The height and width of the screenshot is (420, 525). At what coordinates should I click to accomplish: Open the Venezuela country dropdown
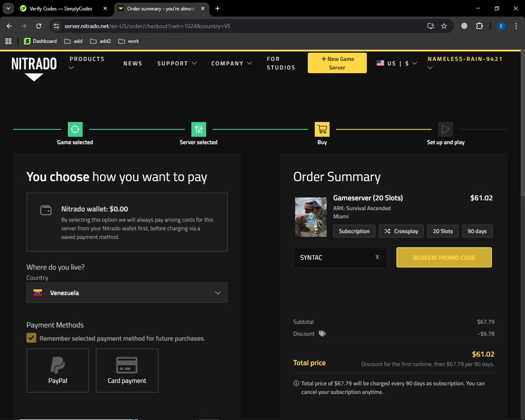click(x=127, y=293)
